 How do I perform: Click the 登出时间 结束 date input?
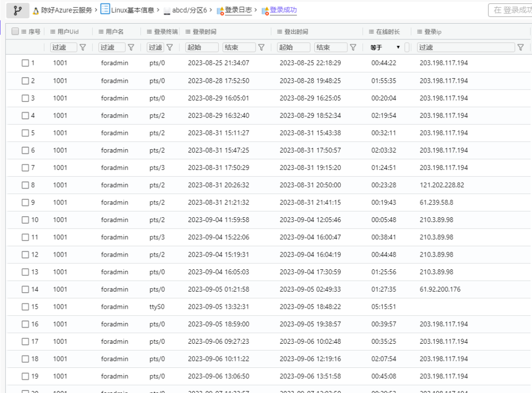(331, 47)
